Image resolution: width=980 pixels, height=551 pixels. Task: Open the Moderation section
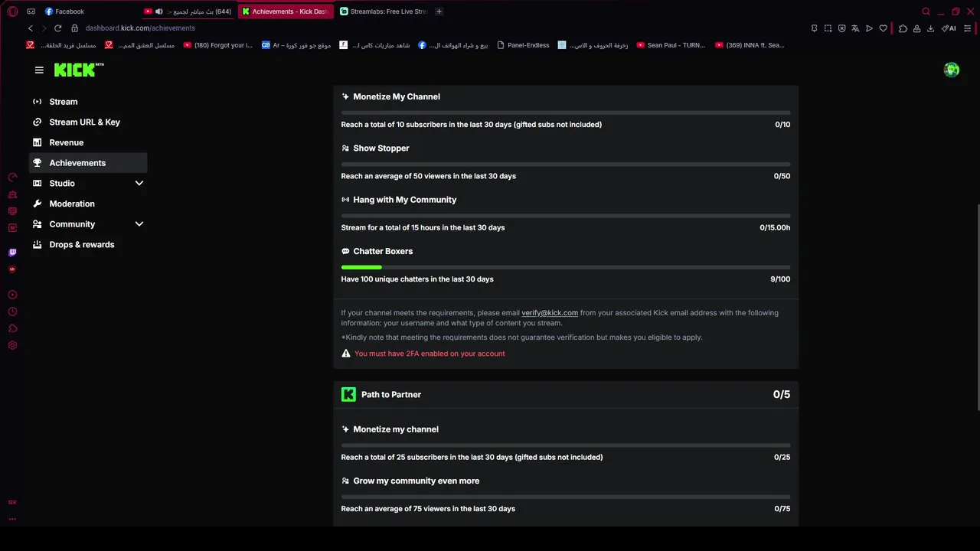(x=72, y=204)
